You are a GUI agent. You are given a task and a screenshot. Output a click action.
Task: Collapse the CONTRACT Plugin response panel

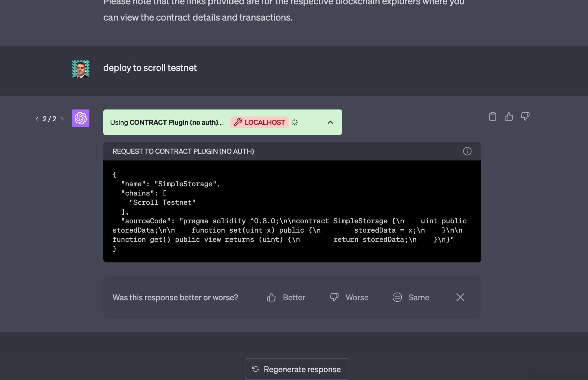330,122
